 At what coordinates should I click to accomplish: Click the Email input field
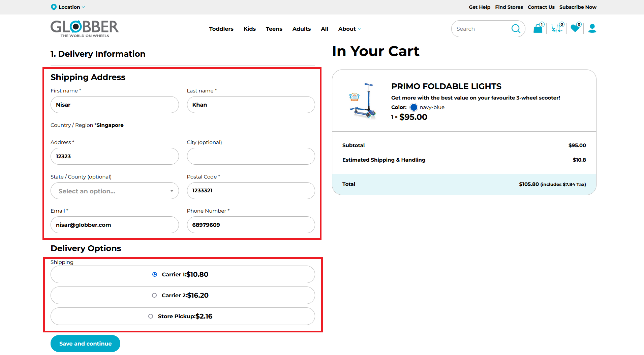115,225
